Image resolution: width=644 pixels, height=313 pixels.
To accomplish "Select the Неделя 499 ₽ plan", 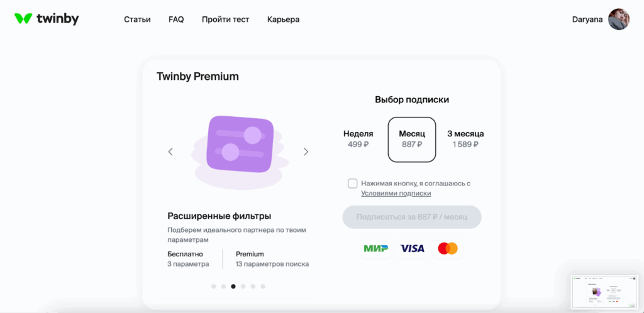I will [x=358, y=139].
